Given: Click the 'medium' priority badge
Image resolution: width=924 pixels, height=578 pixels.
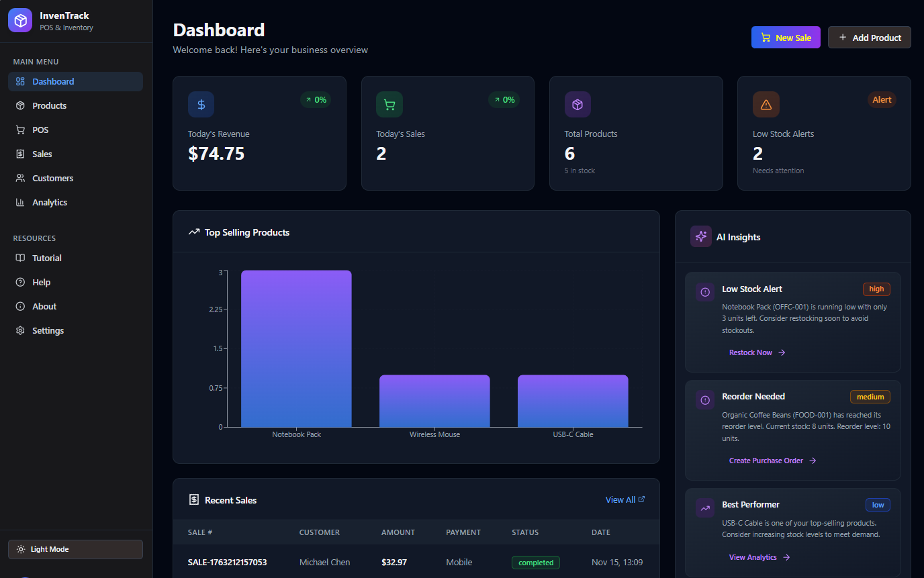Looking at the screenshot, I should pyautogui.click(x=870, y=397).
